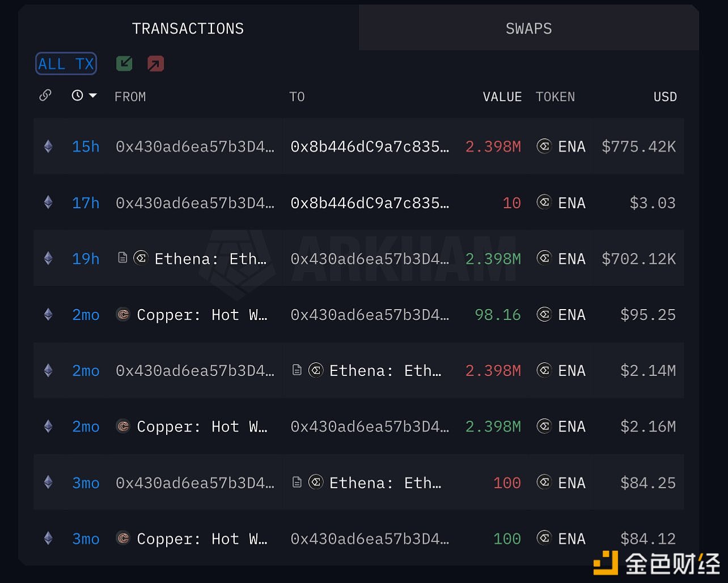Click ENA token icon in $2.16M row
The image size is (728, 583).
(544, 426)
